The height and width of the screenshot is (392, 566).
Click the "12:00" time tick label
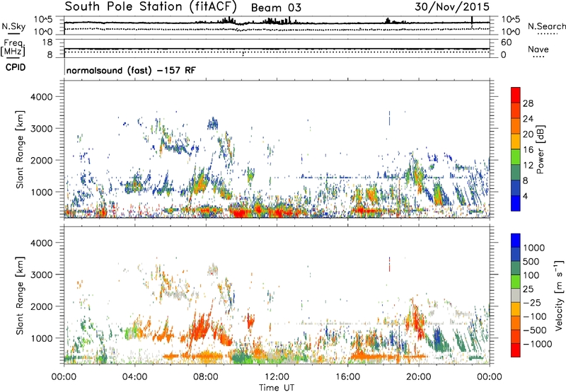(277, 377)
